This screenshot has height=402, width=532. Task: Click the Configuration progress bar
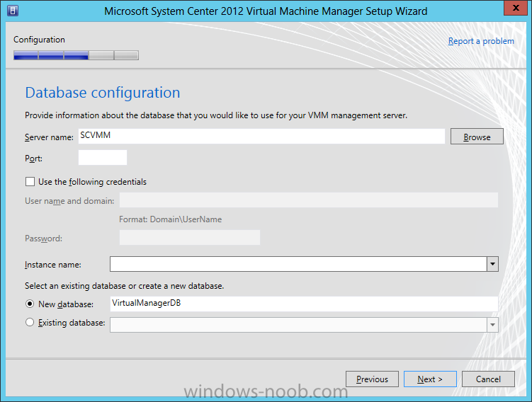(x=76, y=55)
